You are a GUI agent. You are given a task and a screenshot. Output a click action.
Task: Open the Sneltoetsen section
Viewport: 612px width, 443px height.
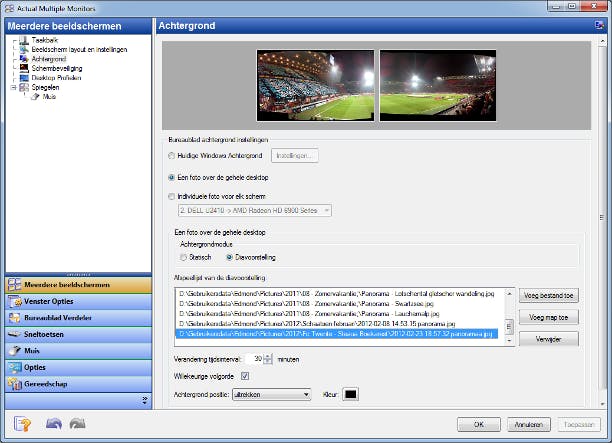[78, 334]
